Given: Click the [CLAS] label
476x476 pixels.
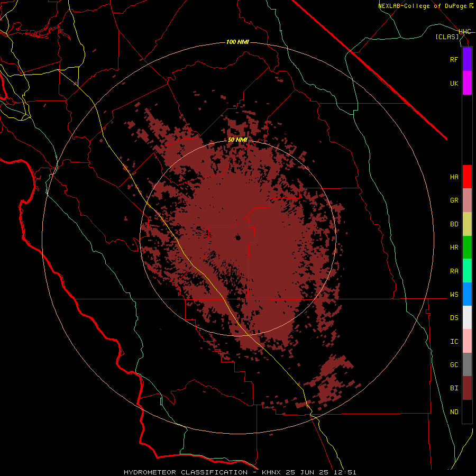Looking at the screenshot, I should [447, 36].
